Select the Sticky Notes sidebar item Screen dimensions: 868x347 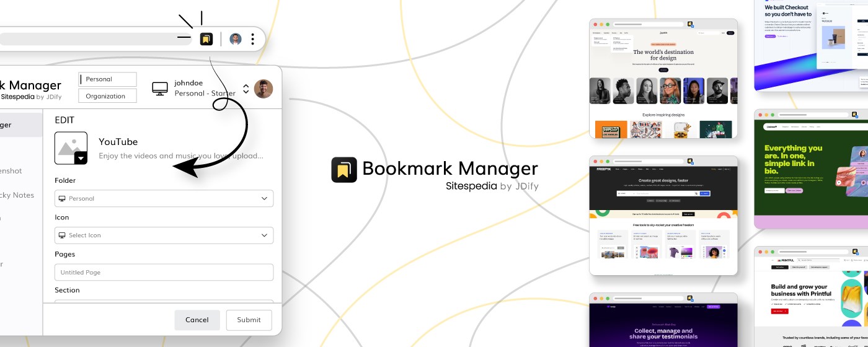(x=17, y=195)
